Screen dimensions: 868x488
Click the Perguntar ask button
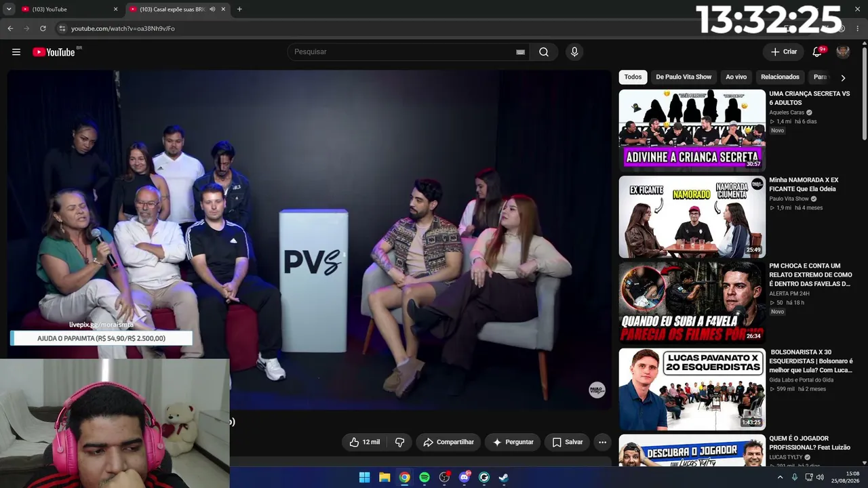pos(513,442)
